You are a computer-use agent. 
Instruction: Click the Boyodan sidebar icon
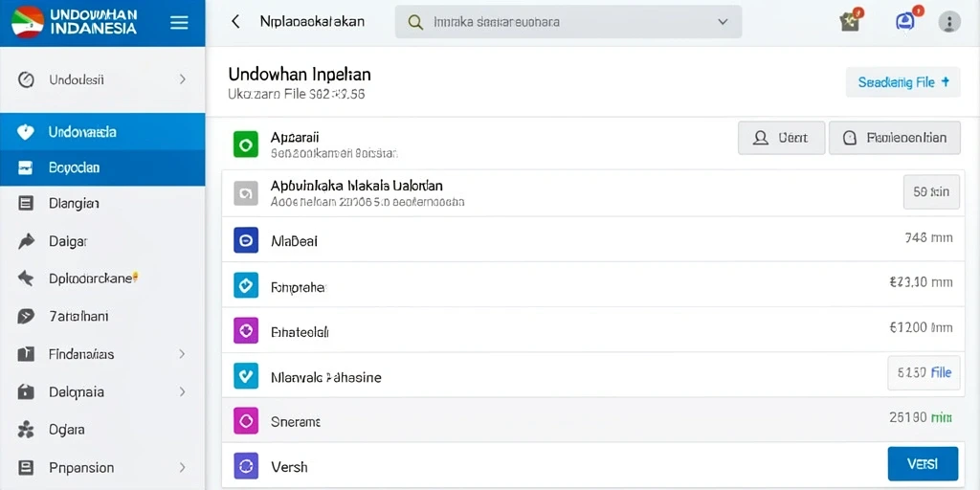tap(26, 168)
